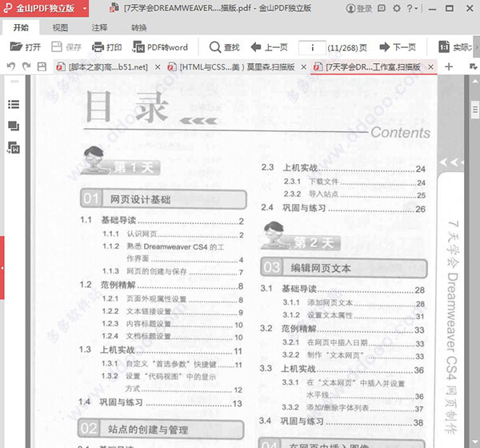Click the '1.1.3 网页的创建与保存' entry
Screen dimensions: 480x448
[x=173, y=271]
